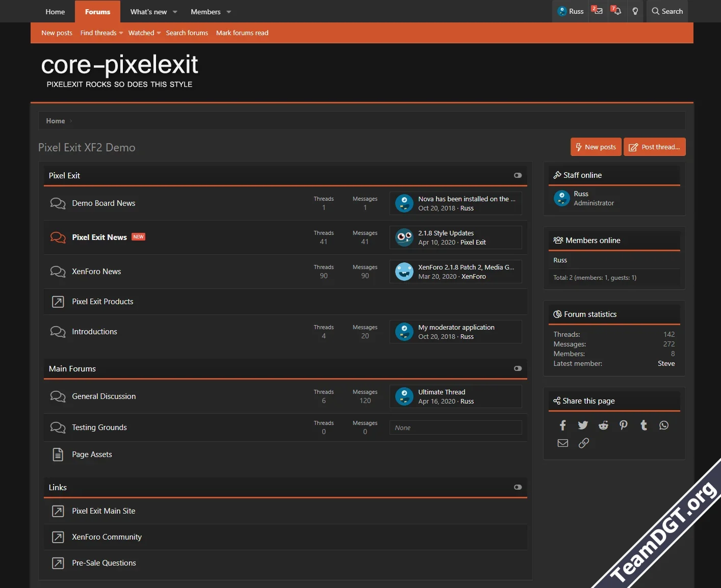Expand the Members menu dropdown arrow
The height and width of the screenshot is (588, 721).
pyautogui.click(x=229, y=12)
